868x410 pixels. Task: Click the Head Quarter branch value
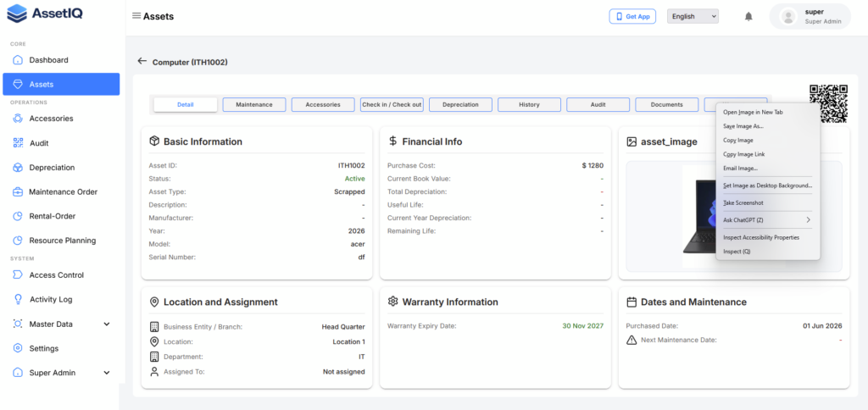point(343,326)
